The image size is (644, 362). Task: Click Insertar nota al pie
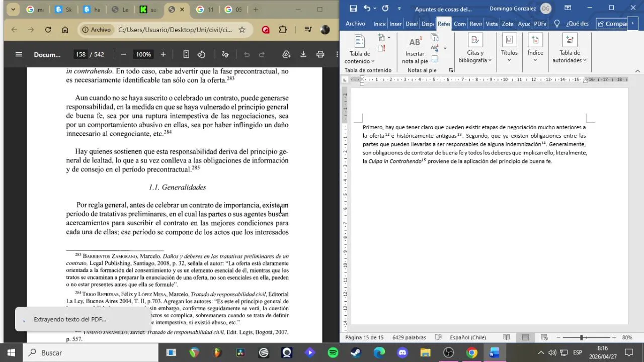tap(415, 50)
